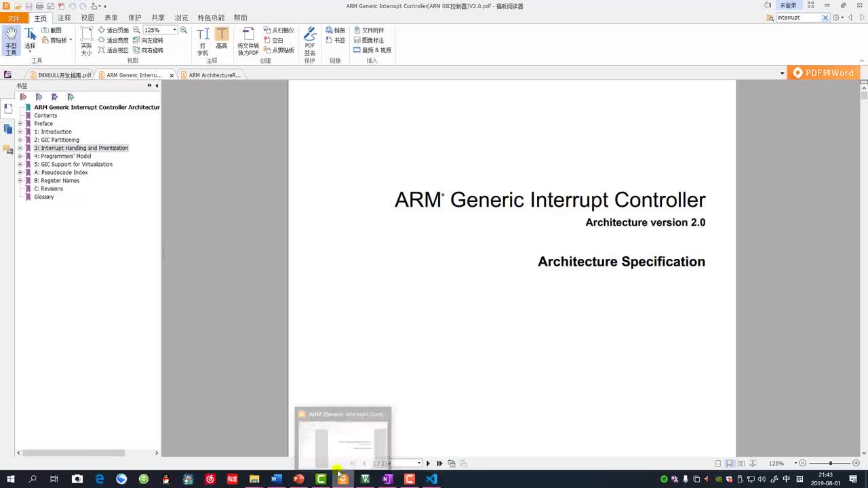Viewport: 868px width, 488px height.
Task: Choose Fit Width (适合宽度)
Action: coord(113,40)
